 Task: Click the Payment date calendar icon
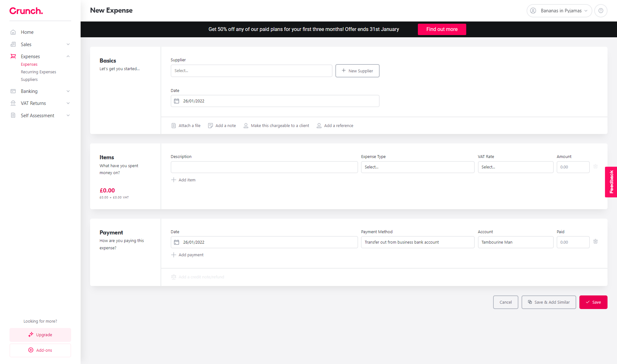[x=177, y=242]
